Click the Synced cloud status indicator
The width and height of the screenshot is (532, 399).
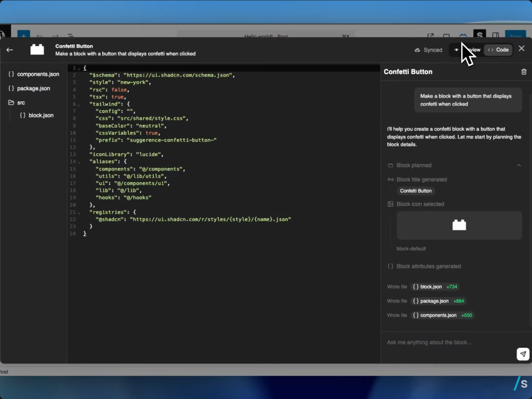tap(428, 50)
